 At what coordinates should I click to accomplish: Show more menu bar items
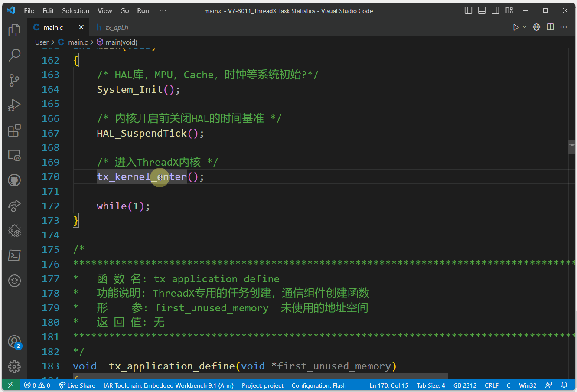coord(163,10)
